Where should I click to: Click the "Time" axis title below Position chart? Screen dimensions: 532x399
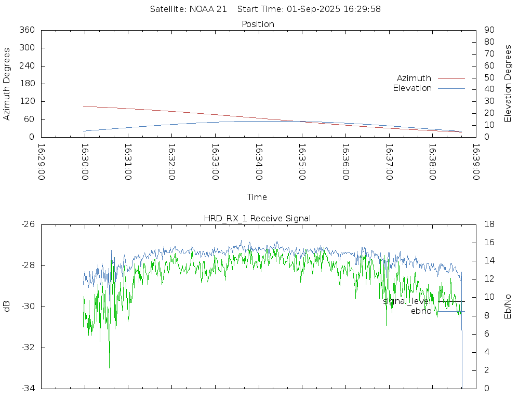[x=257, y=197]
